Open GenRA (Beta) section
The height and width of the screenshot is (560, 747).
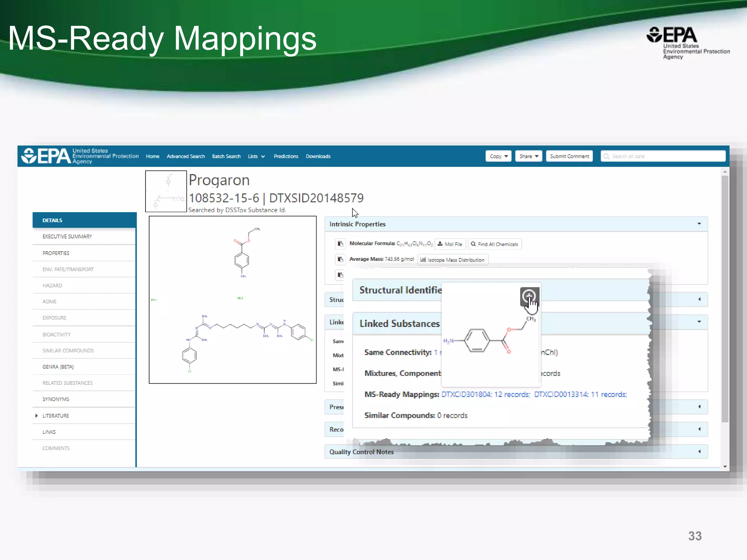pyautogui.click(x=84, y=367)
